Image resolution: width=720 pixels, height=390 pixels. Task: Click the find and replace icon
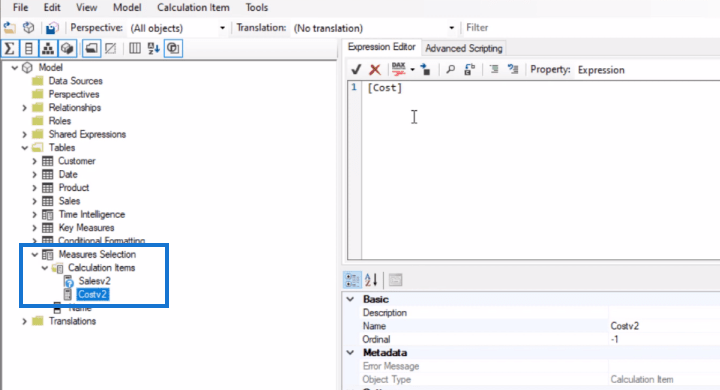click(x=469, y=69)
